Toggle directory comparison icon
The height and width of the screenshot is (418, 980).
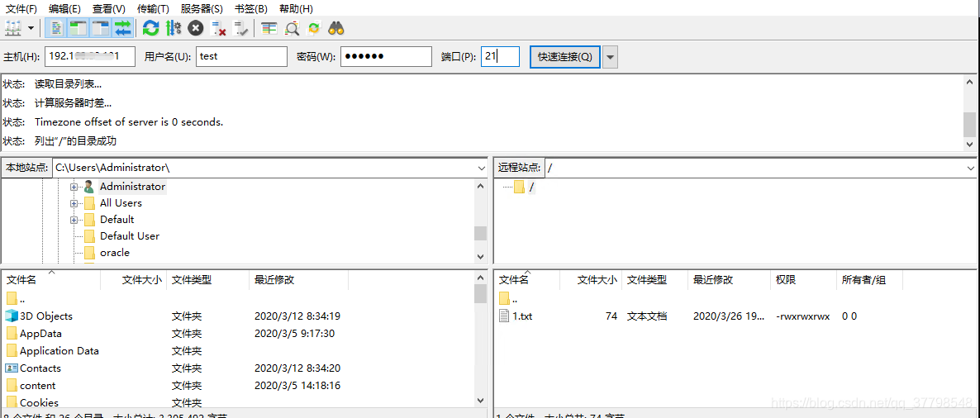(292, 27)
